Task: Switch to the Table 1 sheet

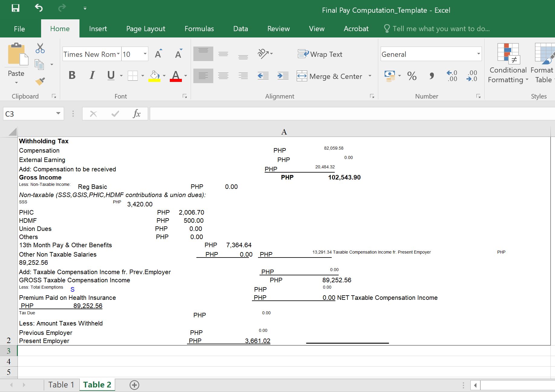Action: click(61, 385)
